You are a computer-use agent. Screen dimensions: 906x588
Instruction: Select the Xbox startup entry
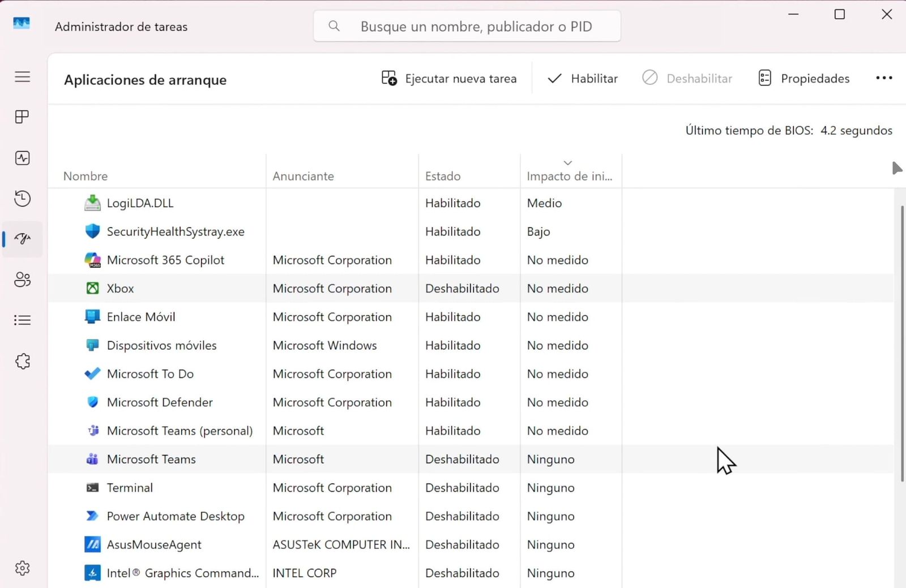471,289
